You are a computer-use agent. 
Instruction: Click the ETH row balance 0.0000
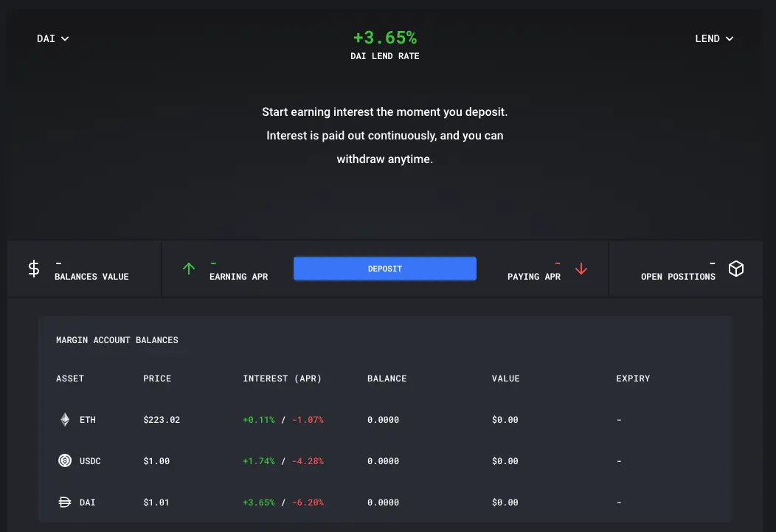[383, 420]
